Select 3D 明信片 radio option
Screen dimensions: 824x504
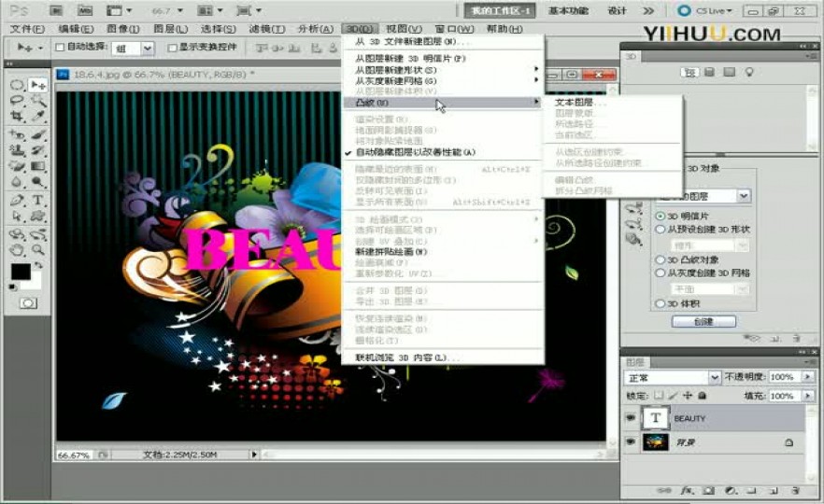click(x=660, y=216)
